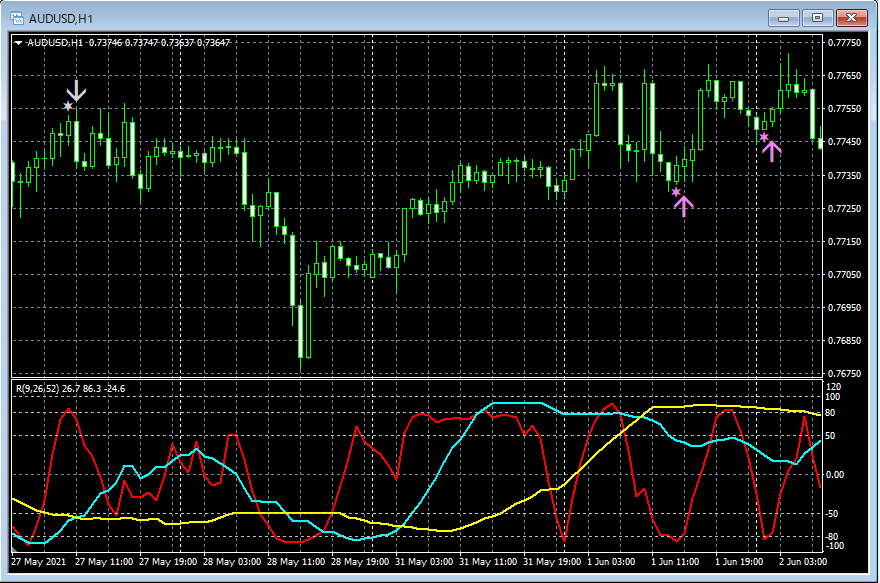
Task: Click the white star marker near 27 May
Action: pyautogui.click(x=68, y=105)
